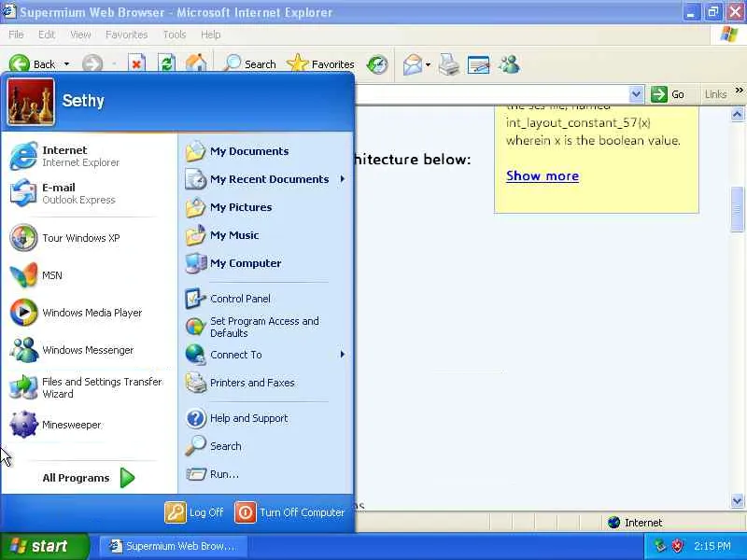
Task: Launch Outlook Express E-mail
Action: pyautogui.click(x=89, y=193)
